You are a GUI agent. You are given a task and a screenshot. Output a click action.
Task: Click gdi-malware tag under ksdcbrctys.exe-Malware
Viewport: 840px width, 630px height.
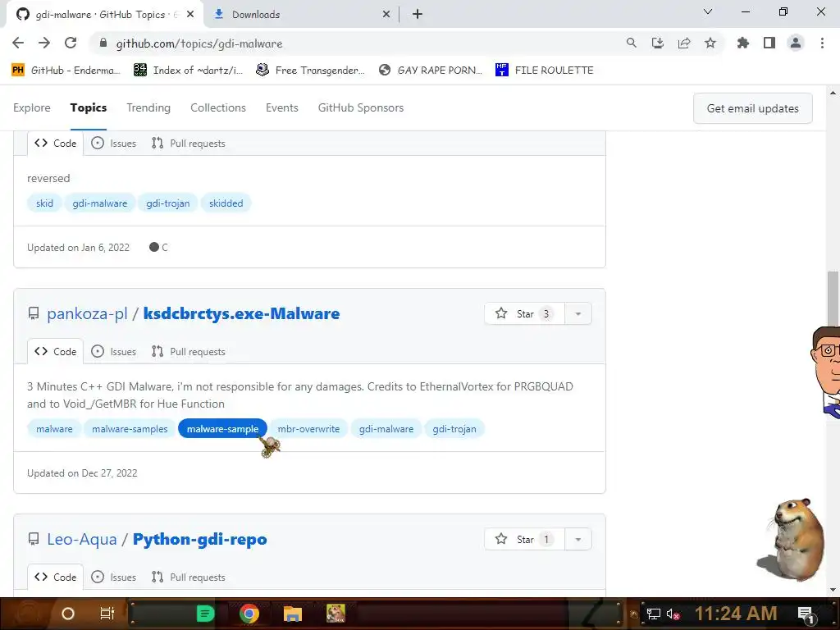click(386, 428)
